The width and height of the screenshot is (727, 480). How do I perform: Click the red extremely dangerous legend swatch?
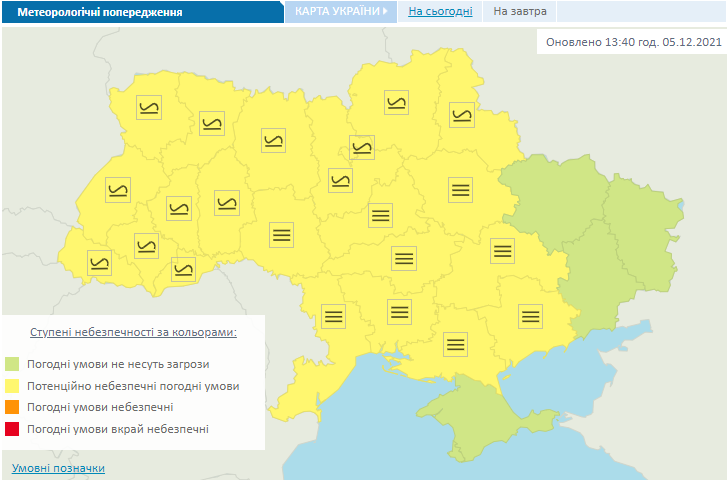[x=12, y=429]
